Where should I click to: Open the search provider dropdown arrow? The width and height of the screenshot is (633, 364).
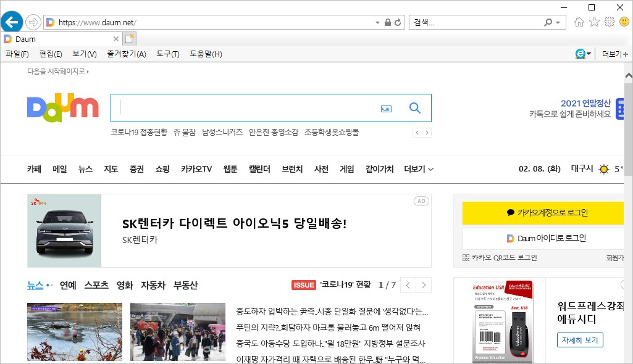pyautogui.click(x=558, y=23)
